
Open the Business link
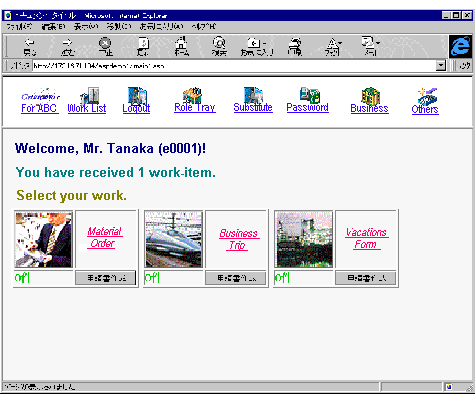pos(369,108)
